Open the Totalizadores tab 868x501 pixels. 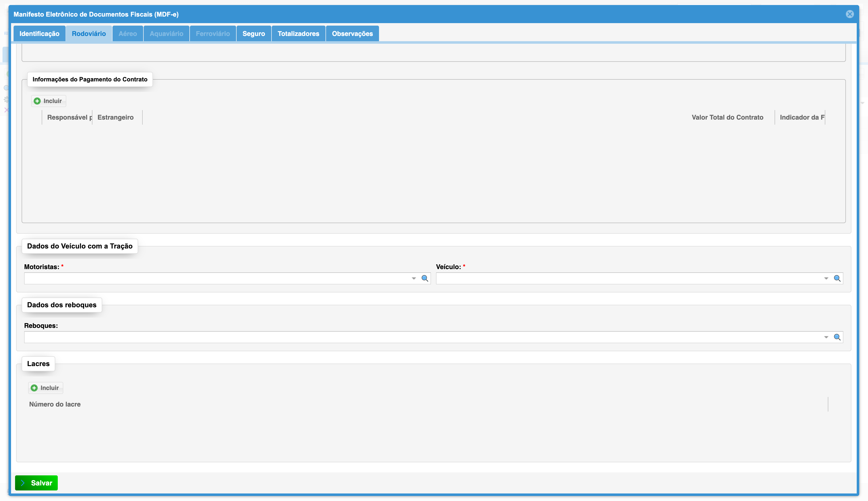point(298,34)
